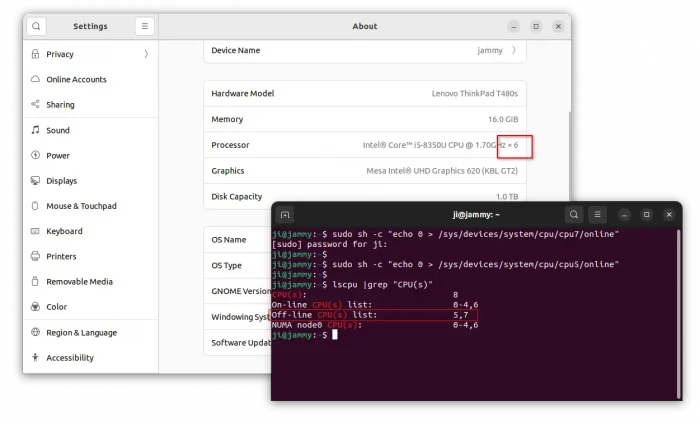Open the Settings hamburger menu
700x424 pixels.
pos(145,26)
